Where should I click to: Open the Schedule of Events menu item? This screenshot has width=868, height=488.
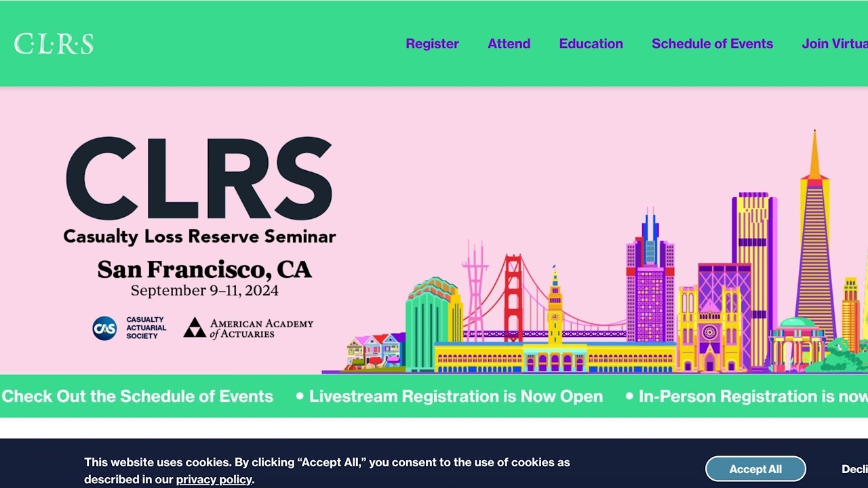pyautogui.click(x=712, y=43)
